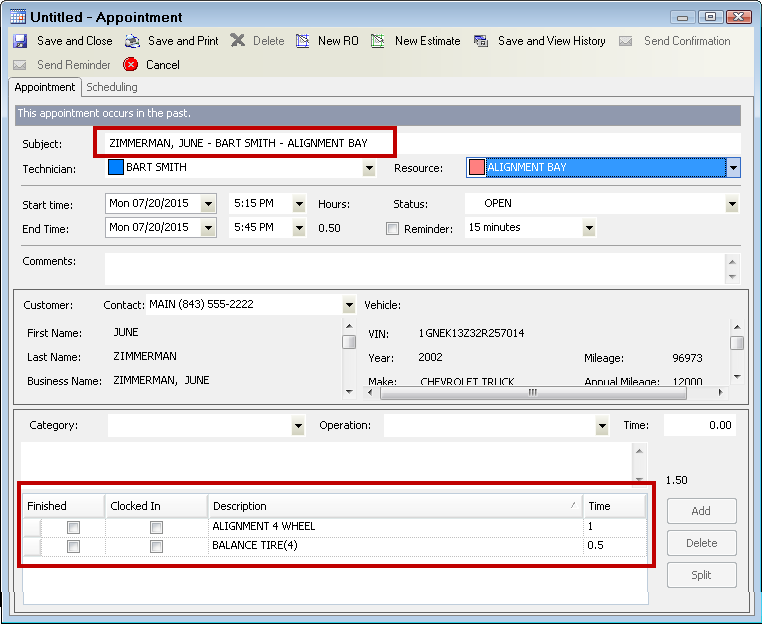Open the Category dropdown list

coord(298,426)
